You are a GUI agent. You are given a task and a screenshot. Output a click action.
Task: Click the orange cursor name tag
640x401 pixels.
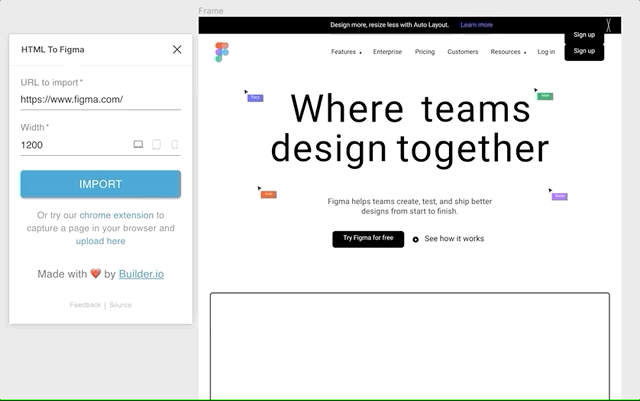(269, 194)
